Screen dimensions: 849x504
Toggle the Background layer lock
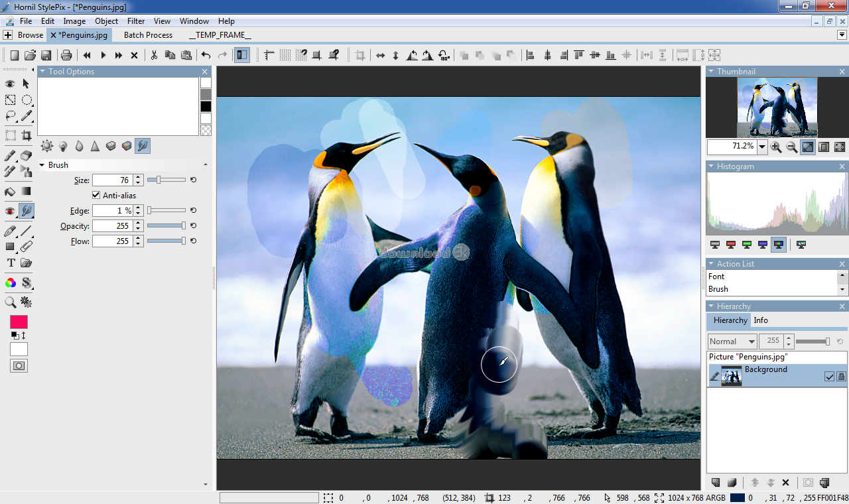point(841,376)
